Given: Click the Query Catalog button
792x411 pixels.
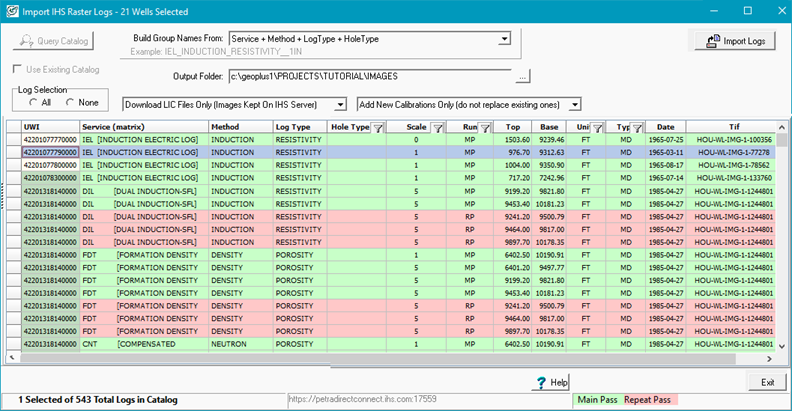Looking at the screenshot, I should [x=54, y=41].
